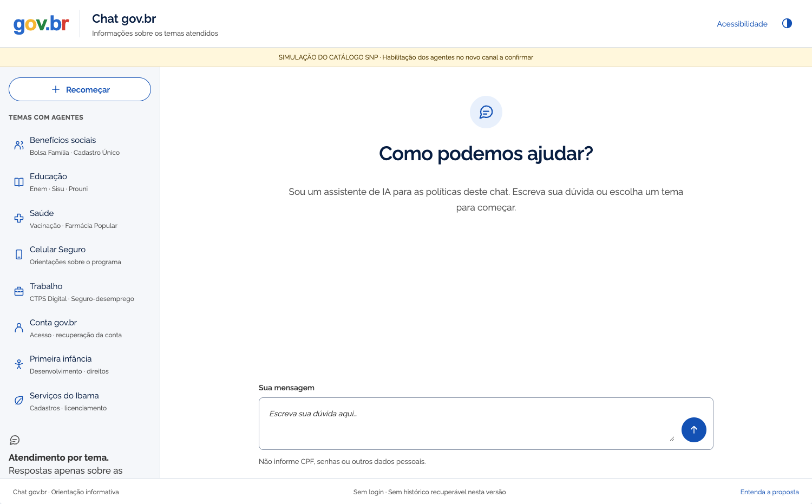The image size is (812, 504).
Task: Click the SIMULAÇÃO DO CATÁLOGO SNP banner text
Action: click(406, 57)
